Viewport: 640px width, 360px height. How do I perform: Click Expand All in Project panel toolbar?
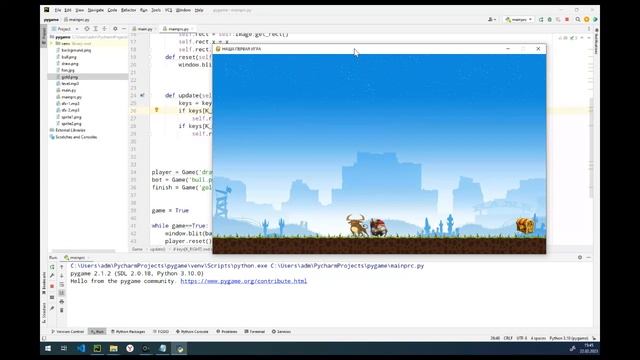click(x=96, y=29)
